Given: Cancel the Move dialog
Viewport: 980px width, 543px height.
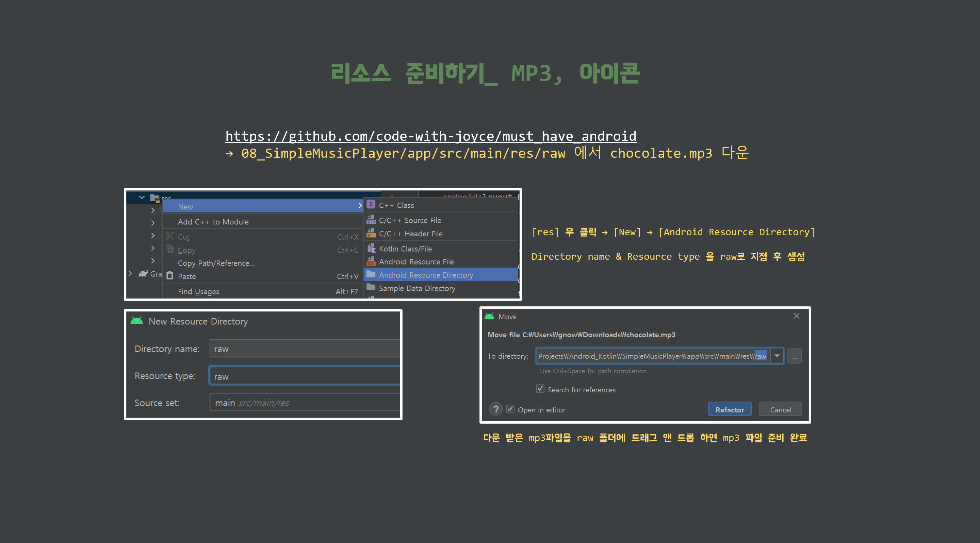Looking at the screenshot, I should pyautogui.click(x=780, y=409).
